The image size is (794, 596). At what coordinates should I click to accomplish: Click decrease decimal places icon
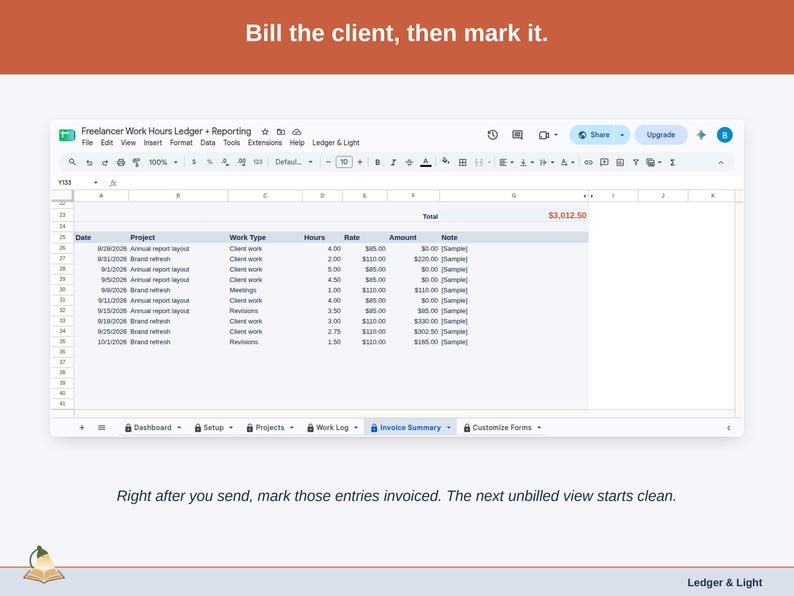tap(225, 162)
